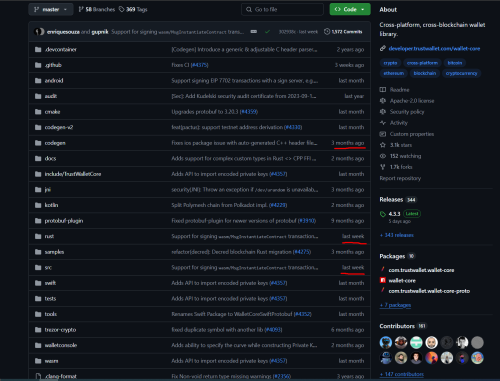Open the + 7 packages link
This screenshot has height=381, width=500.
[395, 305]
